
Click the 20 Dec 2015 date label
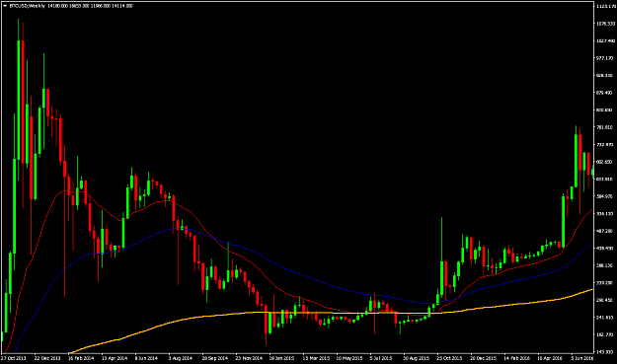pos(483,358)
